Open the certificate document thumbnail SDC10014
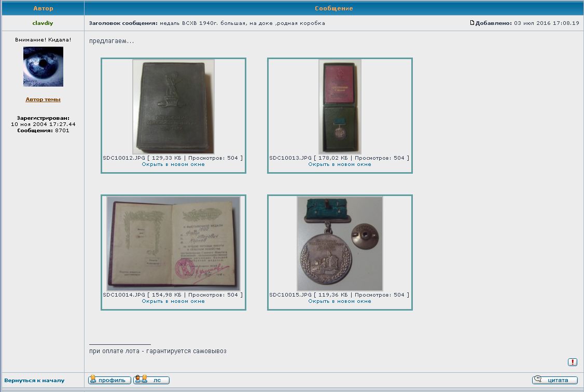Screen dimensions: 584x392 tap(173, 243)
